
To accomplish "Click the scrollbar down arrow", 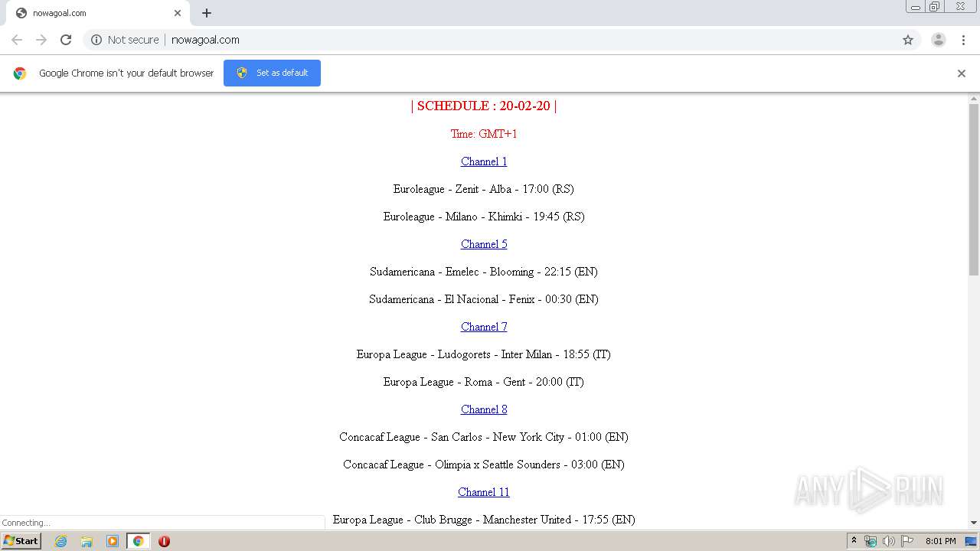I will coord(974,523).
